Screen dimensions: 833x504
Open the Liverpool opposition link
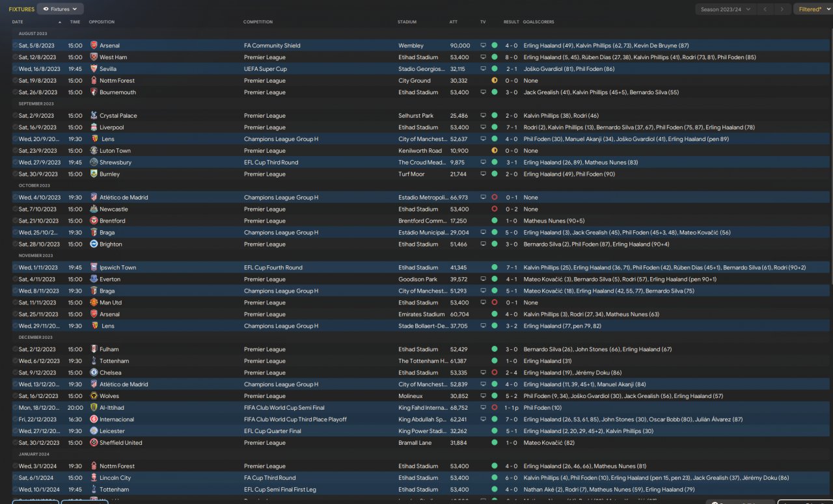coord(112,127)
